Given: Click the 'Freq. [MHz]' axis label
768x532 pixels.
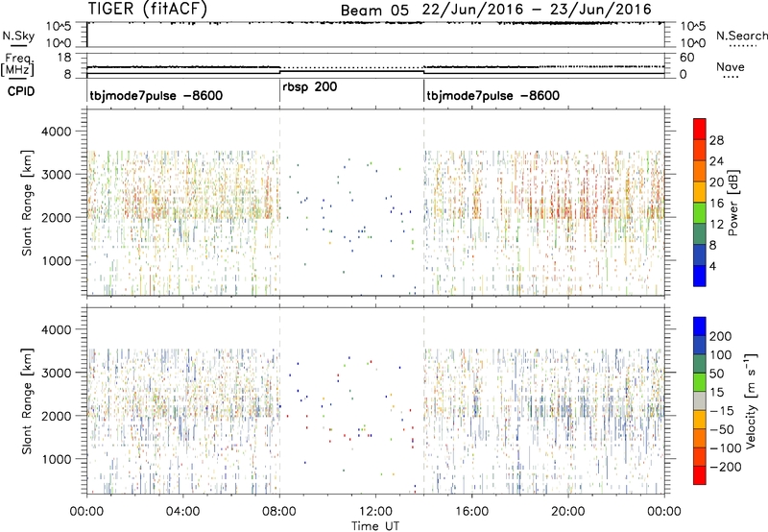Looking at the screenshot, I should coord(17,64).
